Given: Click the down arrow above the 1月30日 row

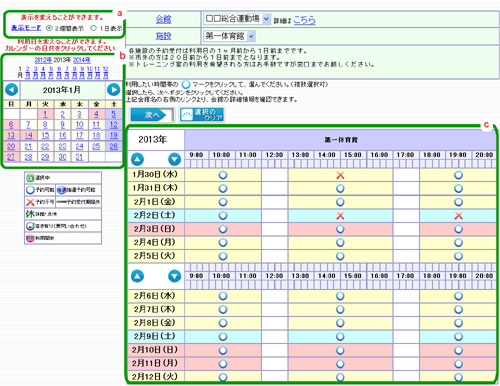Looking at the screenshot, I should point(174,159).
